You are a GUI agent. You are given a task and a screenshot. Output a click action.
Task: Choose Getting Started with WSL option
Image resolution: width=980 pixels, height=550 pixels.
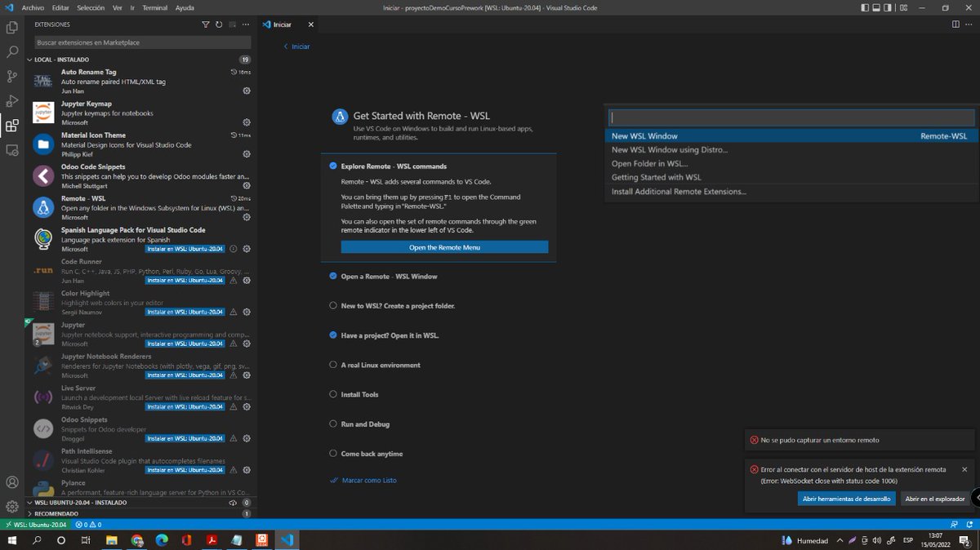pyautogui.click(x=791, y=177)
